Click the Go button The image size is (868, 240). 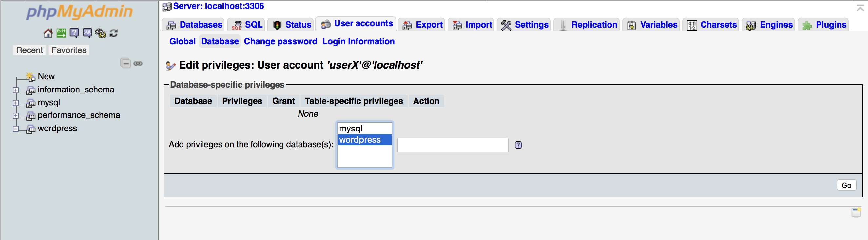tap(846, 185)
